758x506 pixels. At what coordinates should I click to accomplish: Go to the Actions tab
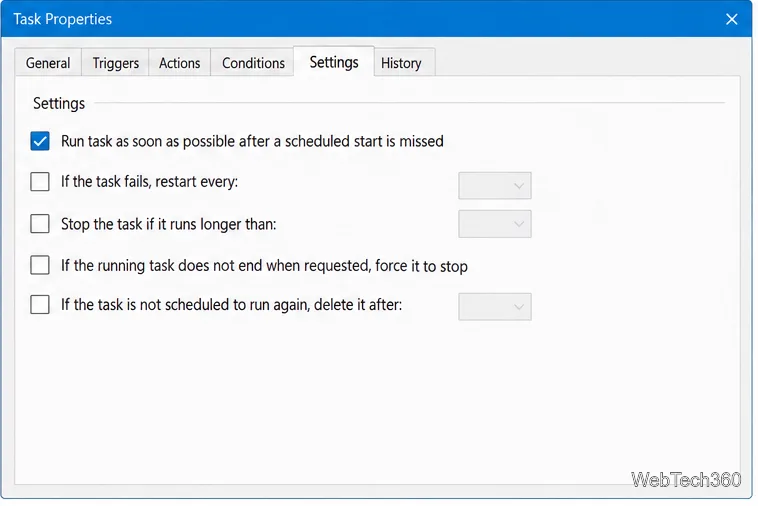(x=179, y=63)
